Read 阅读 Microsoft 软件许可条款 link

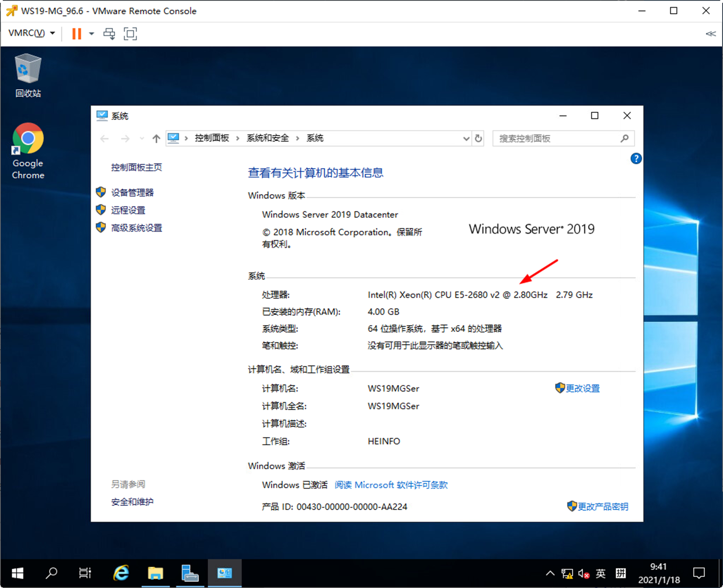tap(391, 485)
